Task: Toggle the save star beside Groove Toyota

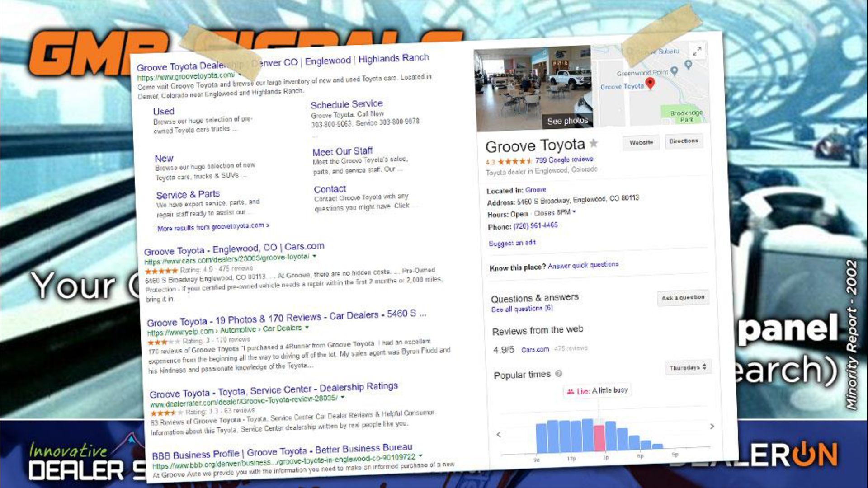Action: (594, 143)
